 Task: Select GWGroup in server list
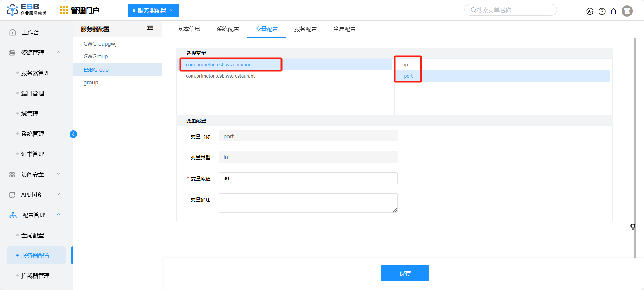(x=96, y=56)
